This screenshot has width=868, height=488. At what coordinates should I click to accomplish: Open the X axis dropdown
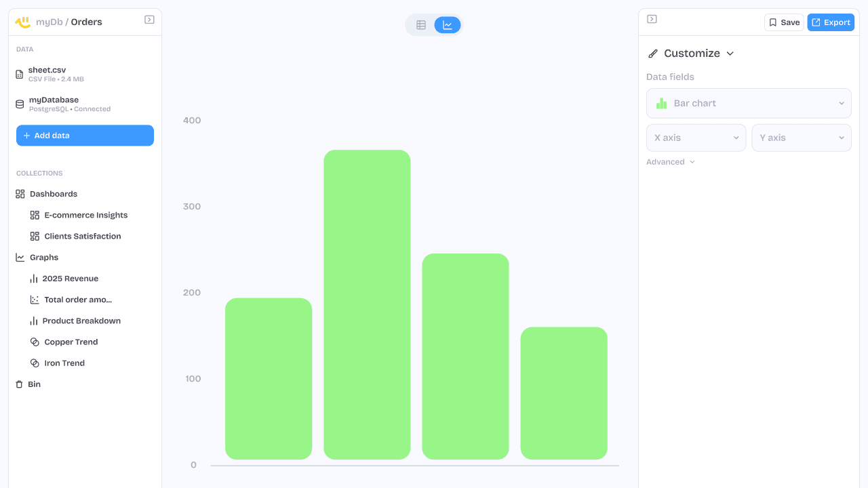click(696, 138)
